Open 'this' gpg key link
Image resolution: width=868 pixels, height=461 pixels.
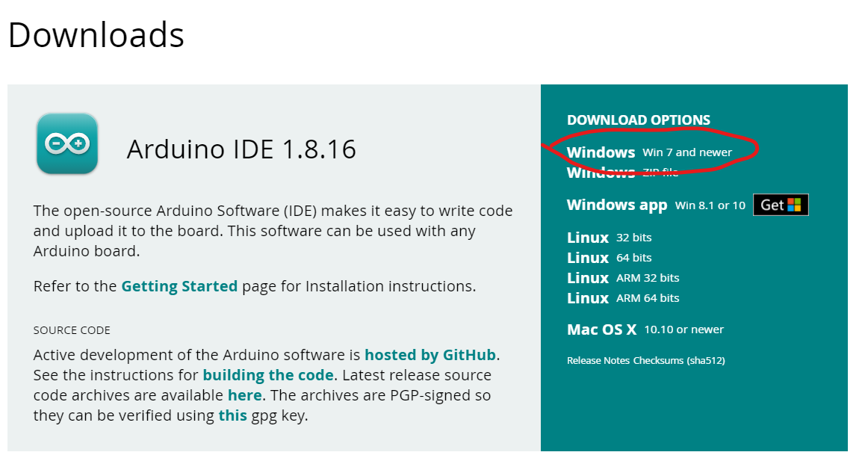click(x=232, y=415)
